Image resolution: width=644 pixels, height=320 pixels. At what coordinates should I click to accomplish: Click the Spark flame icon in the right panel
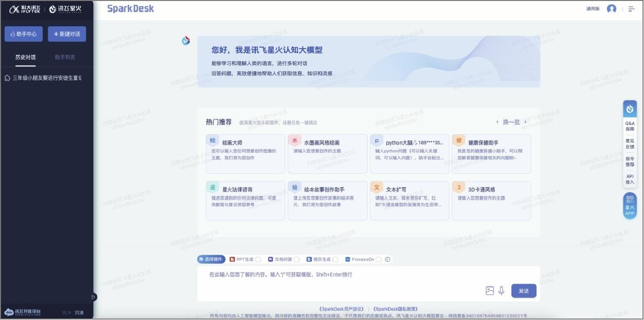coord(630,108)
